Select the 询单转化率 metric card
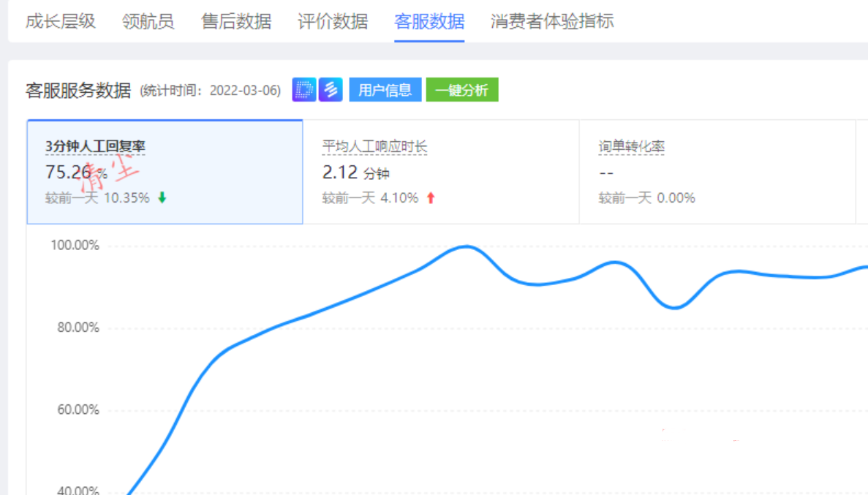This screenshot has height=495, width=868. (717, 172)
